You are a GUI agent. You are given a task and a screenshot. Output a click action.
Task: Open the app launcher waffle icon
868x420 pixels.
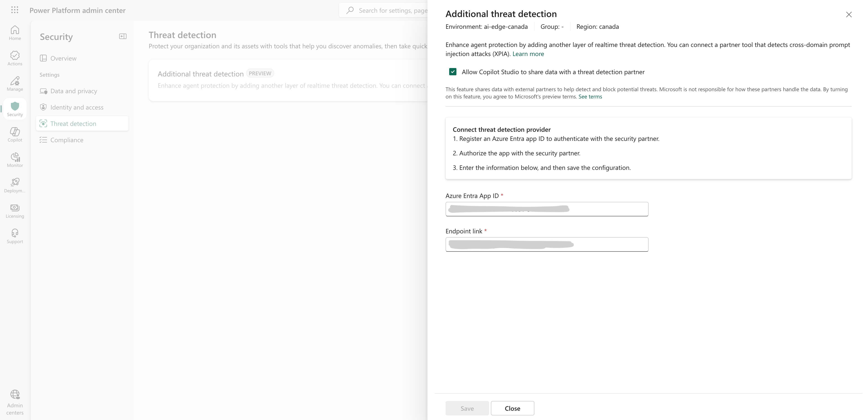tap(15, 10)
